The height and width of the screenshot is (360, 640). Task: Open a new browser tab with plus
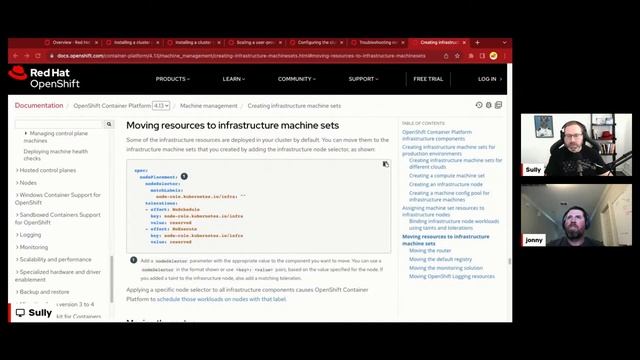point(478,42)
